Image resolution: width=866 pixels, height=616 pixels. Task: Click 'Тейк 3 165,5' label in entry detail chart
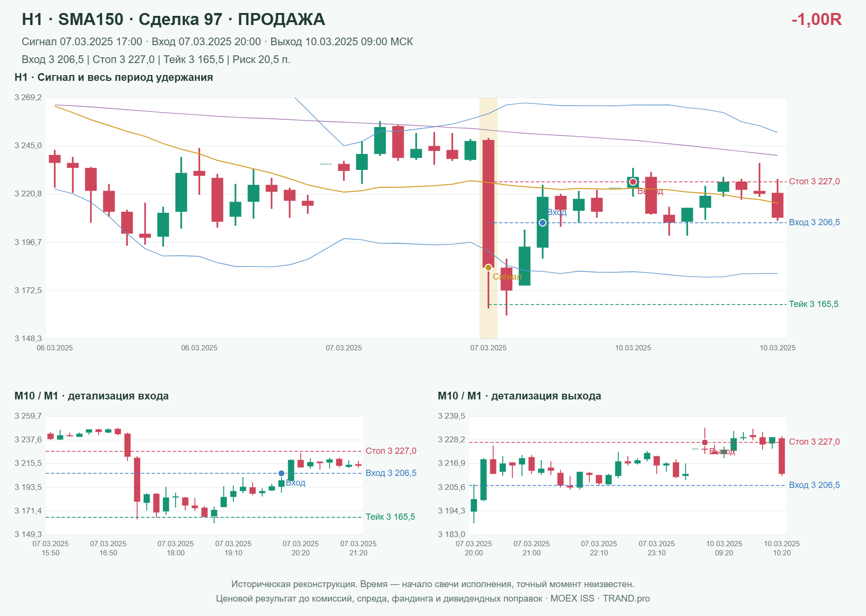tap(390, 517)
